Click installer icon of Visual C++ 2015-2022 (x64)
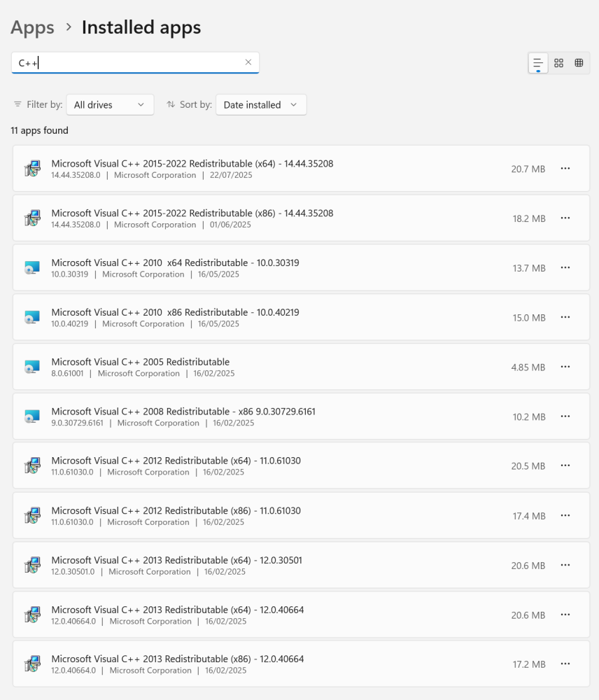 pyautogui.click(x=33, y=169)
